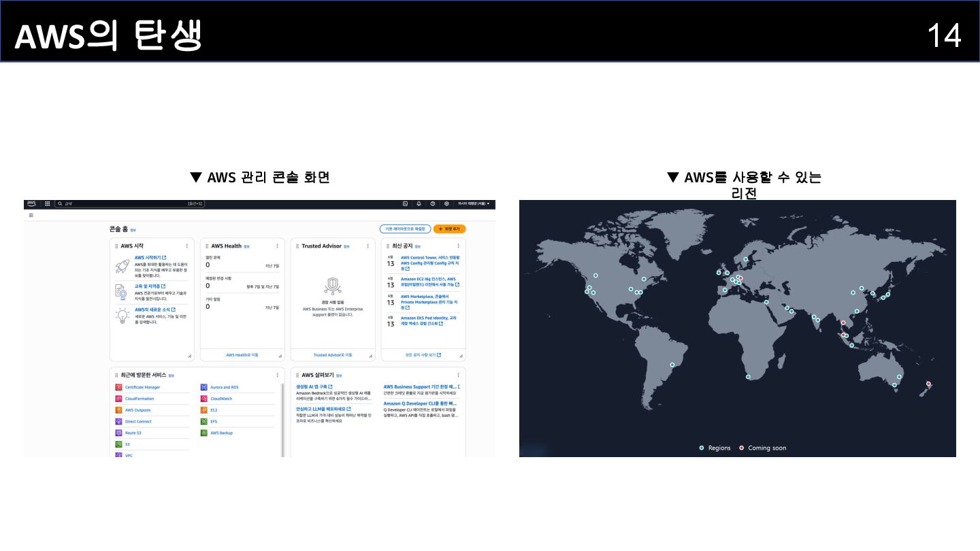Open the services grid menu icon

tap(48, 203)
